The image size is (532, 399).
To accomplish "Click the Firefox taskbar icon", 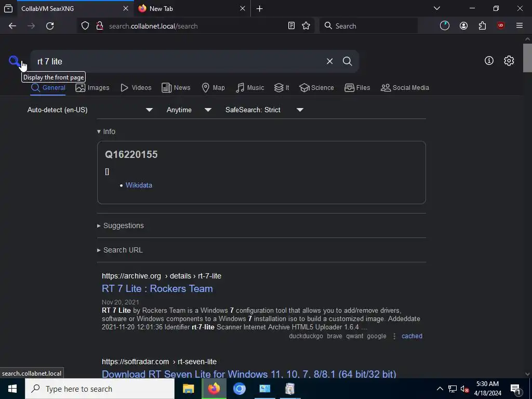I will pyautogui.click(x=214, y=389).
